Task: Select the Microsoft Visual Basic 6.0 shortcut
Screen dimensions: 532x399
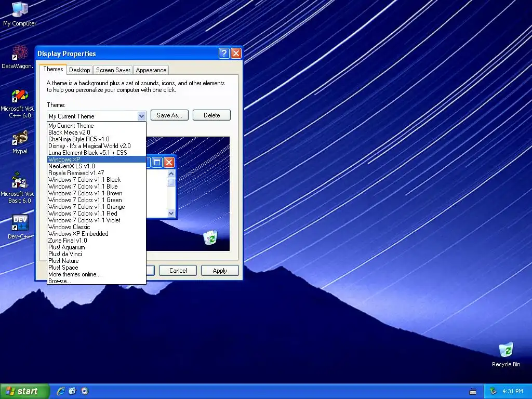Action: pyautogui.click(x=19, y=188)
